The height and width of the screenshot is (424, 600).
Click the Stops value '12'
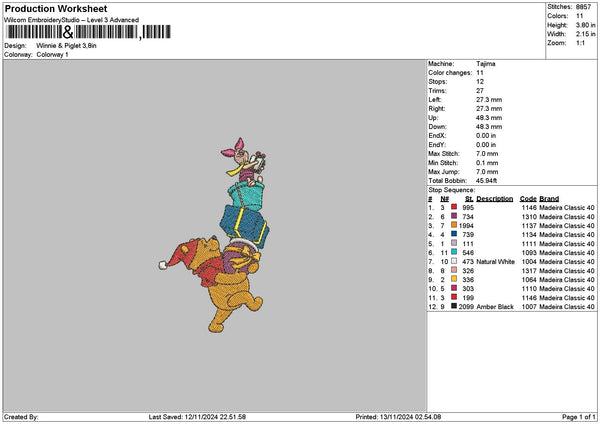480,82
